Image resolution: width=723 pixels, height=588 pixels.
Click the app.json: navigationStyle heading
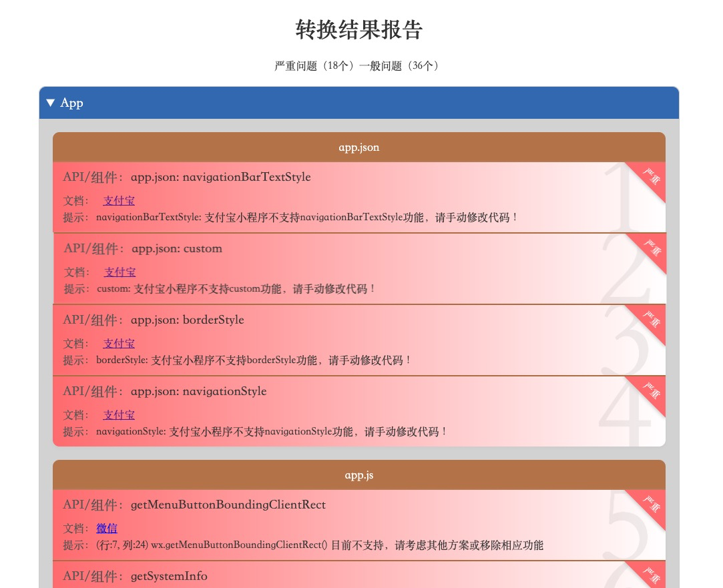click(199, 392)
